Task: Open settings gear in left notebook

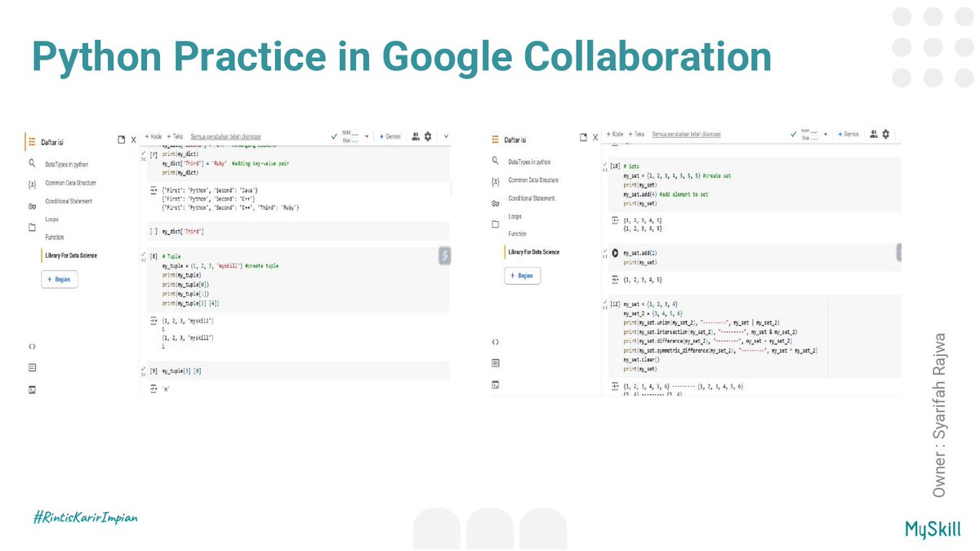Action: click(428, 136)
